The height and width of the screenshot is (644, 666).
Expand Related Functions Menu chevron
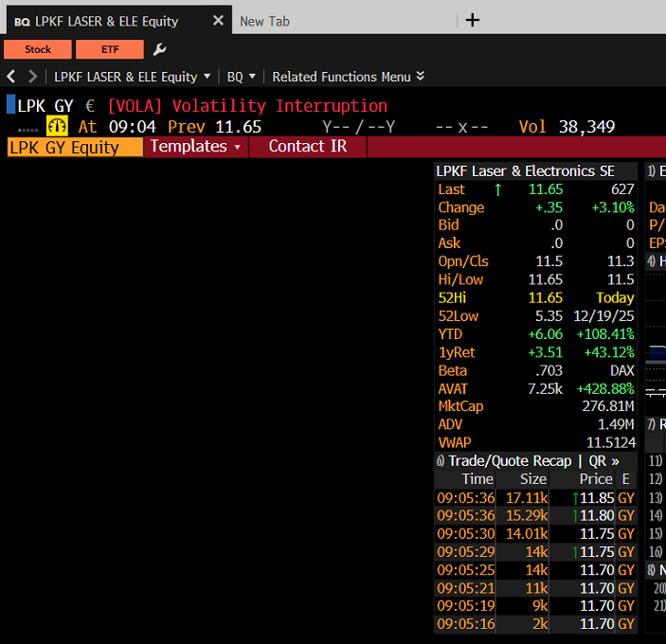(420, 76)
